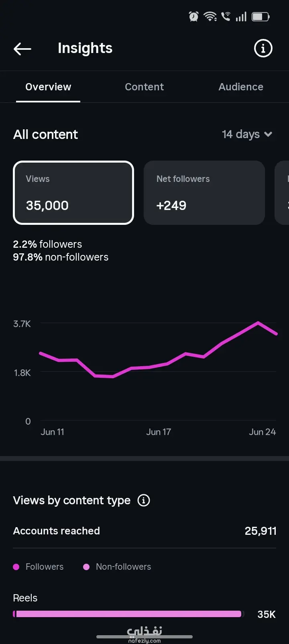Open the Insights info icon

pos(263,49)
